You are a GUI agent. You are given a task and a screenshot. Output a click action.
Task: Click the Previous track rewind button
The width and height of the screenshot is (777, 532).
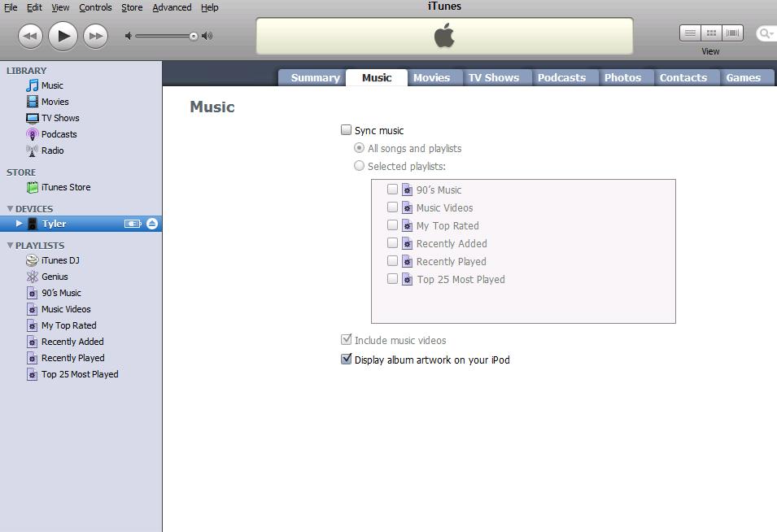30,36
